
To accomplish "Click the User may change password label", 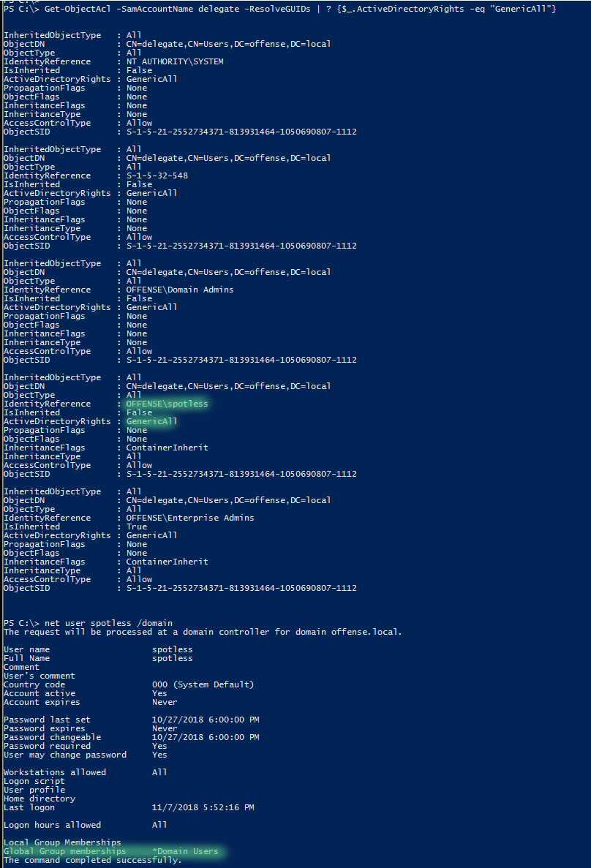I will coord(65,755).
